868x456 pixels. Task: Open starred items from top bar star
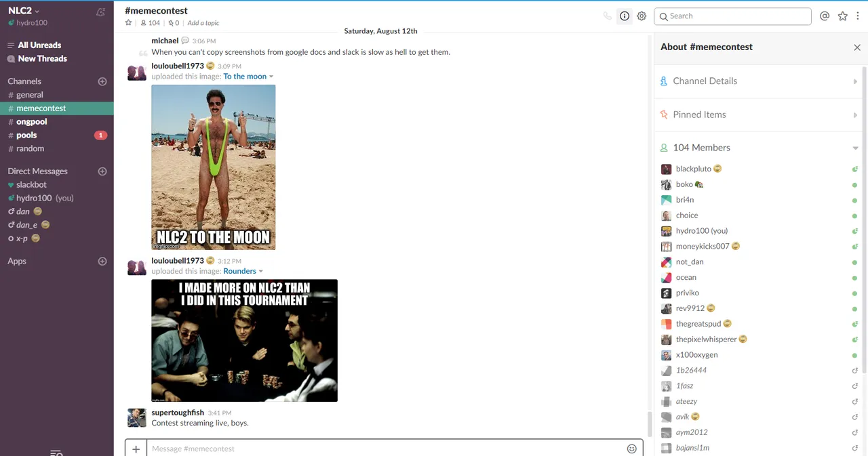click(843, 16)
